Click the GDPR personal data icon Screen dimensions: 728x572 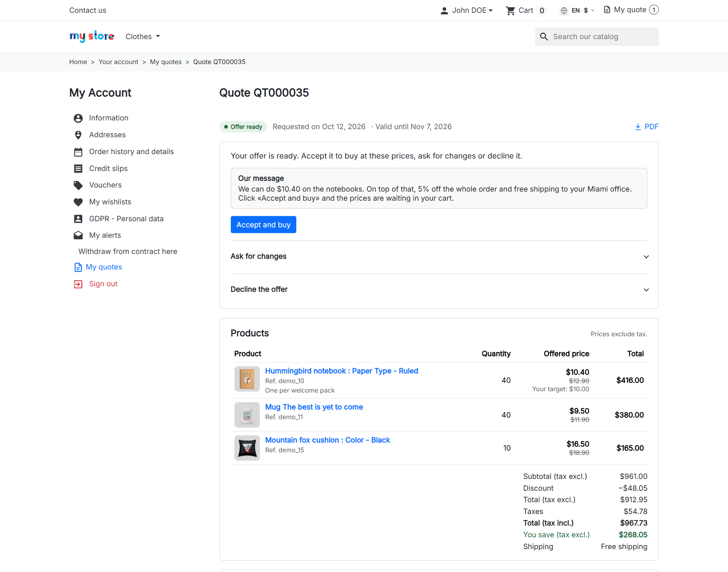[78, 219]
